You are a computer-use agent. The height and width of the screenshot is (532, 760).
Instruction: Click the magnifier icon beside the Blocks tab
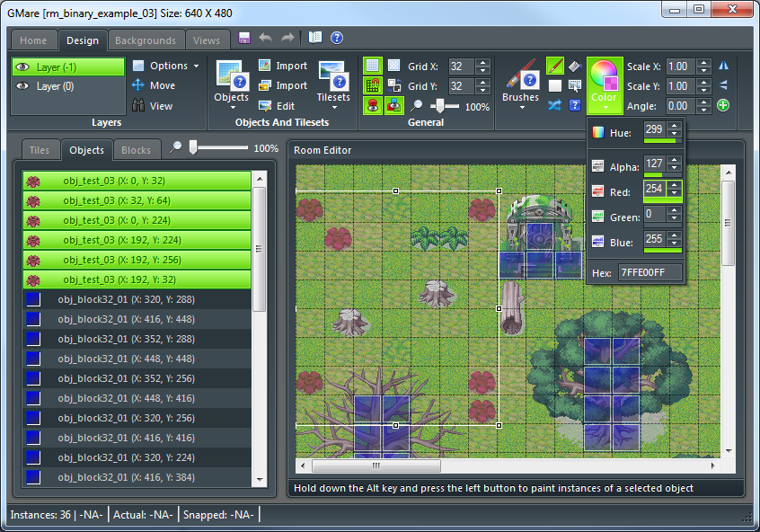click(x=175, y=147)
